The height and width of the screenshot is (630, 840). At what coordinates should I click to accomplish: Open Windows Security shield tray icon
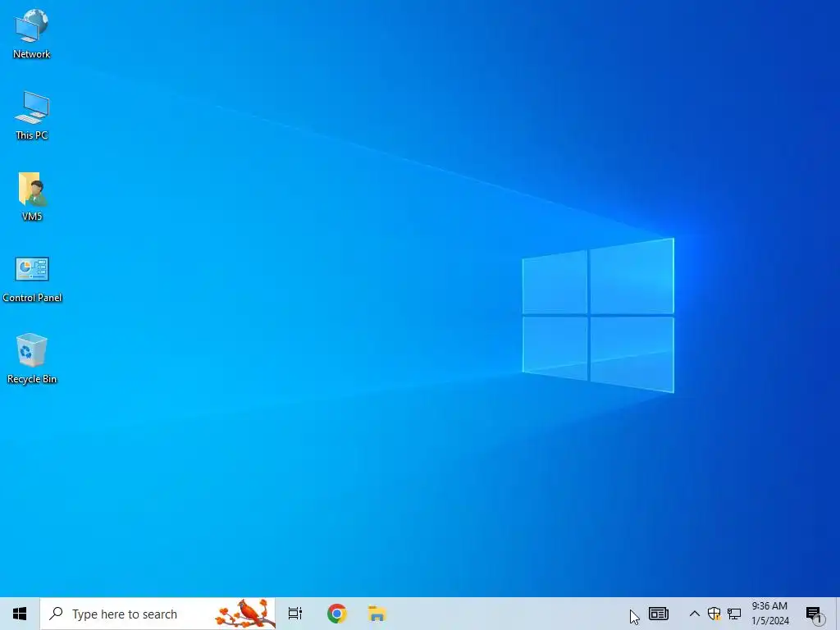click(x=714, y=614)
